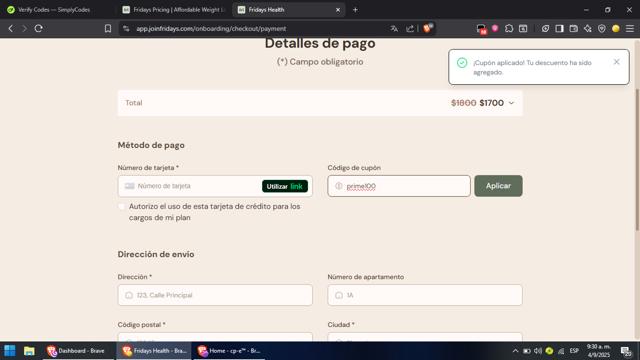Bookmark this page icon
This screenshot has height=360, width=640.
tap(108, 29)
